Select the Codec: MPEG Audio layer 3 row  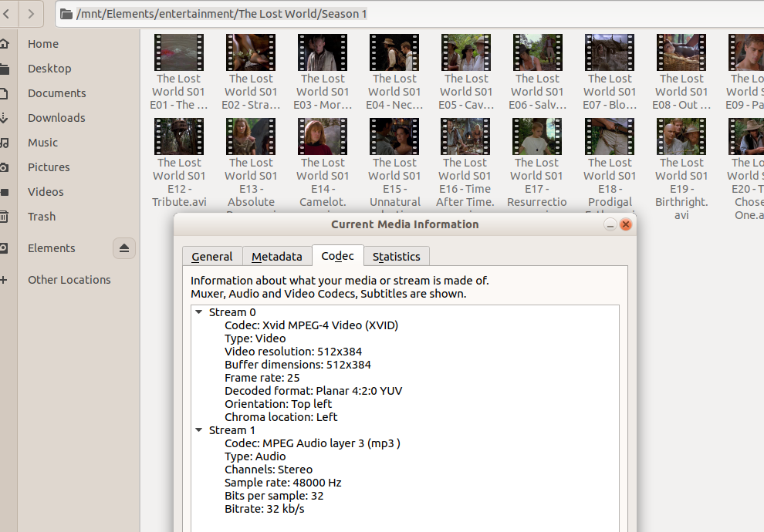(x=313, y=443)
